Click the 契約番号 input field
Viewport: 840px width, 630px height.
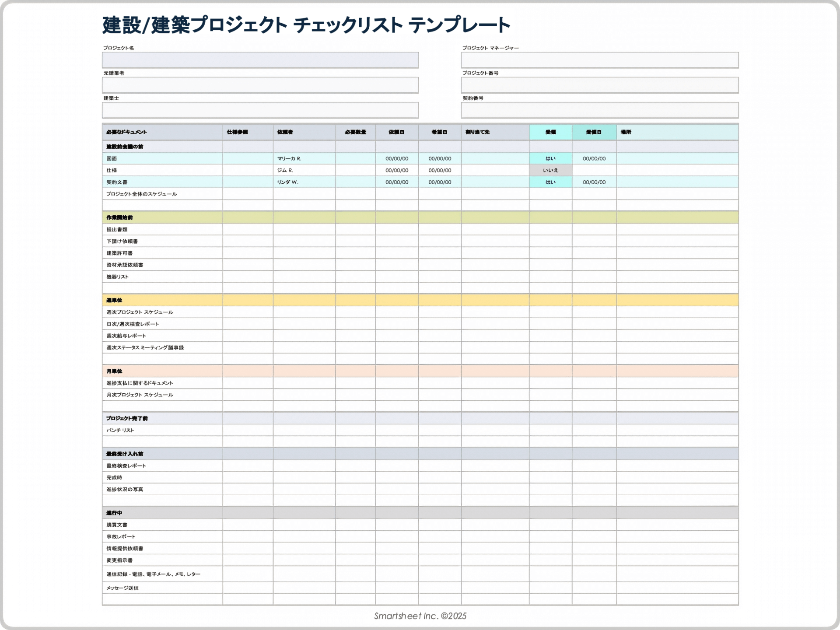point(599,110)
